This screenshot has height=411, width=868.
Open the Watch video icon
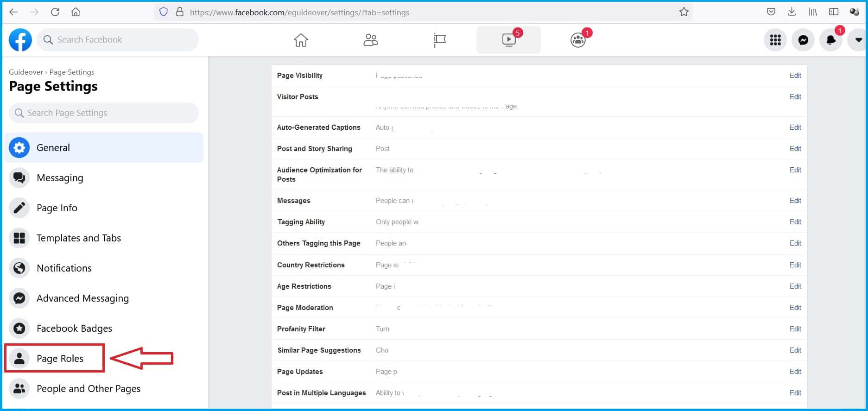509,40
